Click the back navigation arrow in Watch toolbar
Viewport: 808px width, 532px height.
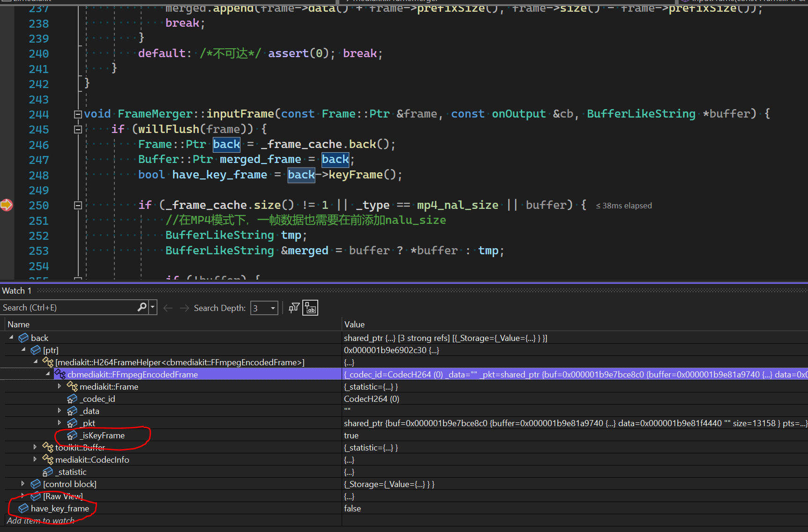coord(167,308)
